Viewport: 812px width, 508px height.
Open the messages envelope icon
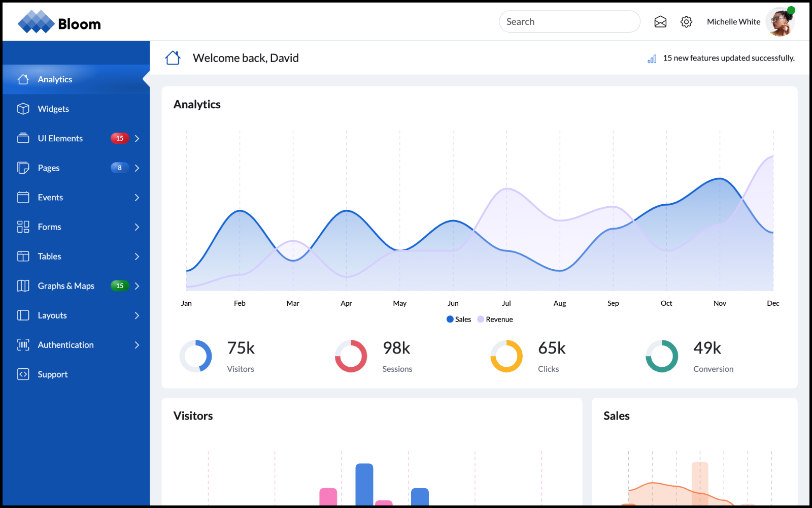coord(660,21)
